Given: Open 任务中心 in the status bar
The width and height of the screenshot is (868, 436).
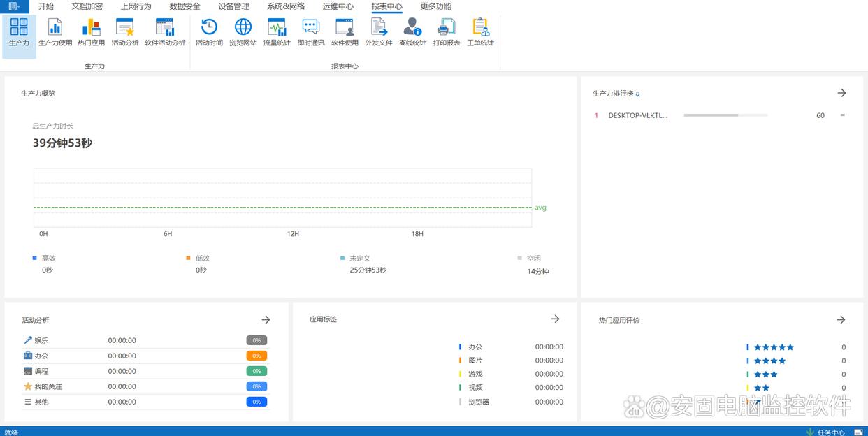Looking at the screenshot, I should point(826,432).
